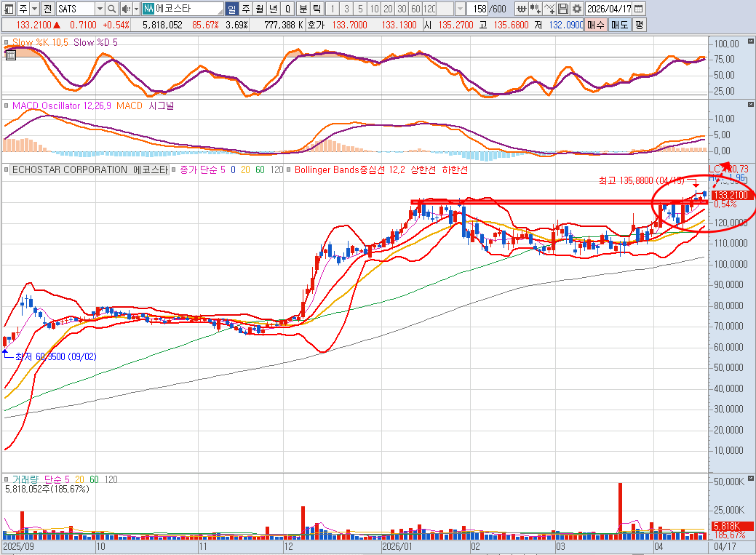Select the minute (분) chart tab

pos(303,9)
